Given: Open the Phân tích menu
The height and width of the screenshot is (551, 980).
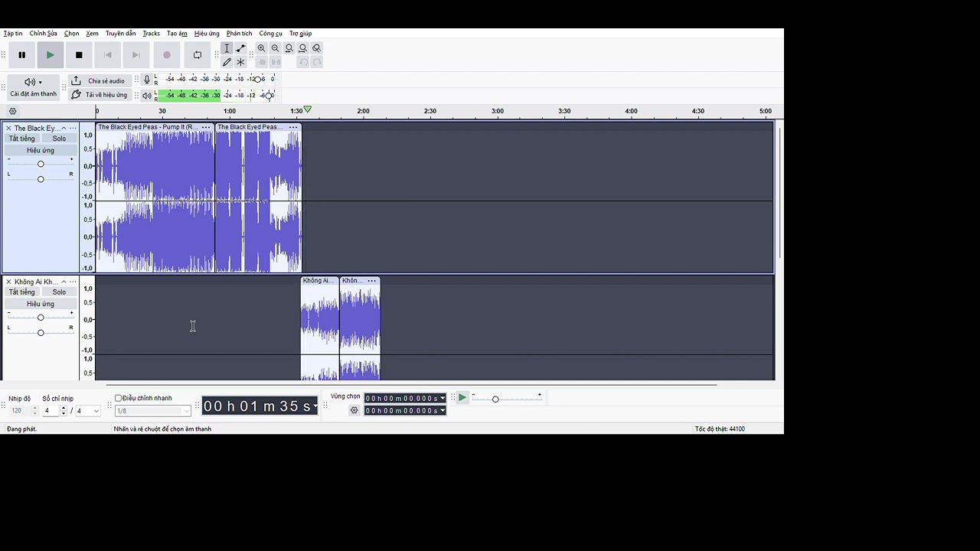Looking at the screenshot, I should [x=239, y=34].
